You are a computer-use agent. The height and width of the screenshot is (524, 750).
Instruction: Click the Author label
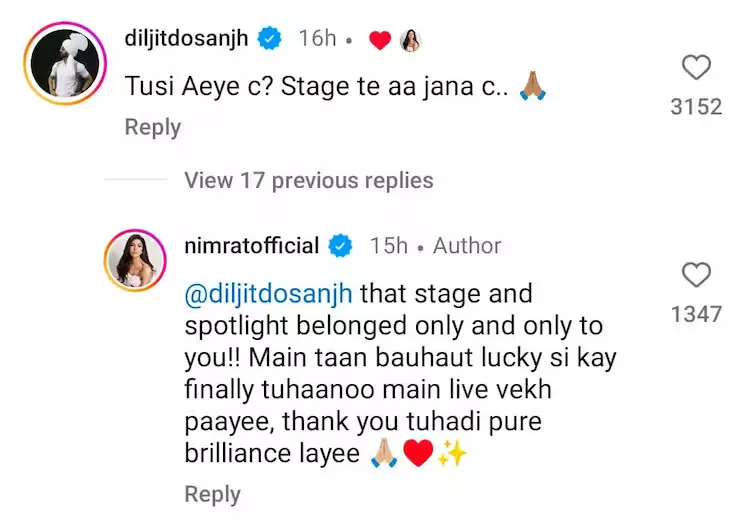tap(467, 246)
